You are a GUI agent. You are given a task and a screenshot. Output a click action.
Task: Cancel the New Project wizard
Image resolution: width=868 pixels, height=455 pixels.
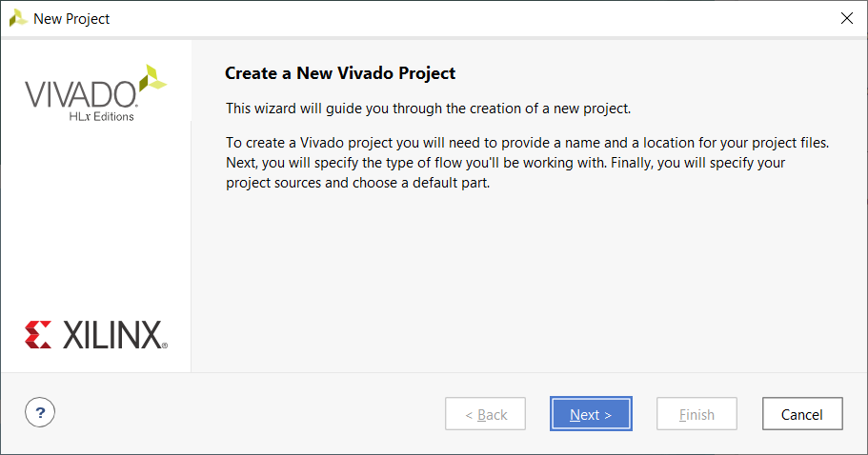click(x=802, y=413)
